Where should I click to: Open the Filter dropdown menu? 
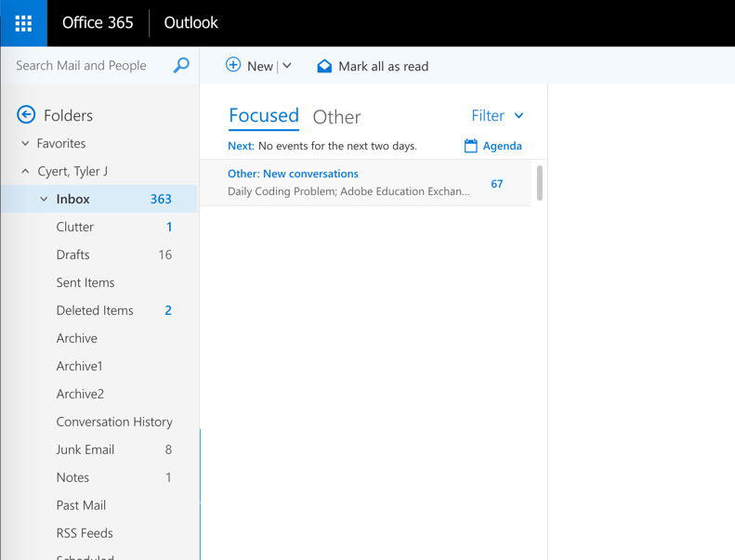pos(497,116)
